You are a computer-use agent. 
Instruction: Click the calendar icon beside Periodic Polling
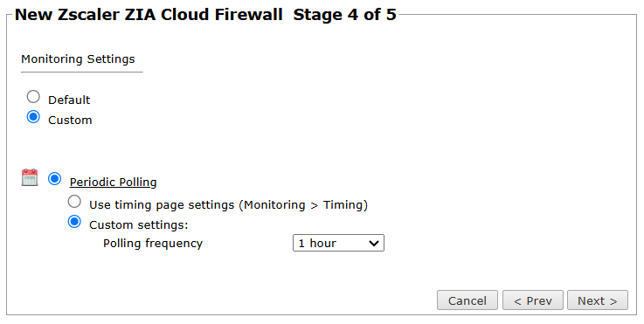tap(30, 177)
